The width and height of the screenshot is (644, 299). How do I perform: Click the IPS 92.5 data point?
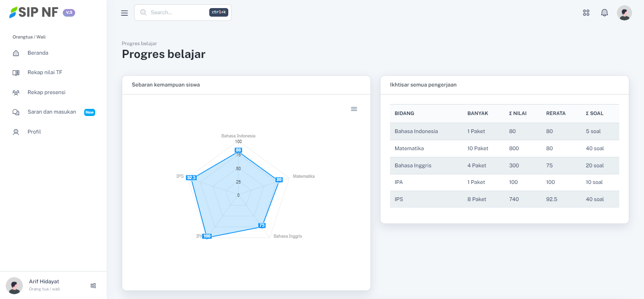tap(191, 178)
